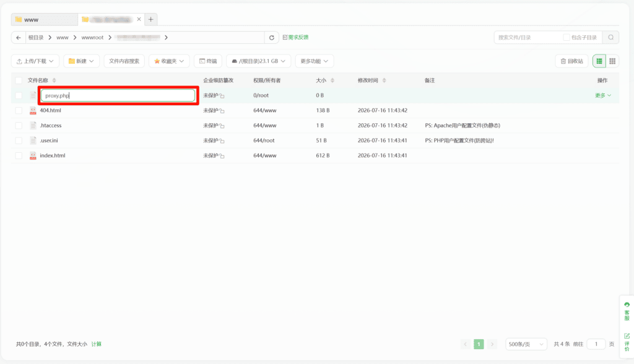
Task: Open the terminal (终端)
Action: pos(208,61)
